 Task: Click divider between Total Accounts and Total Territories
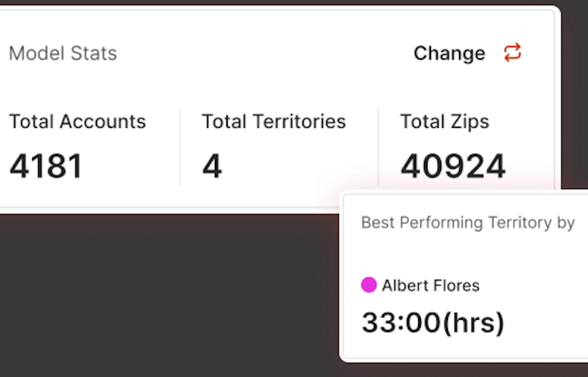(x=180, y=147)
